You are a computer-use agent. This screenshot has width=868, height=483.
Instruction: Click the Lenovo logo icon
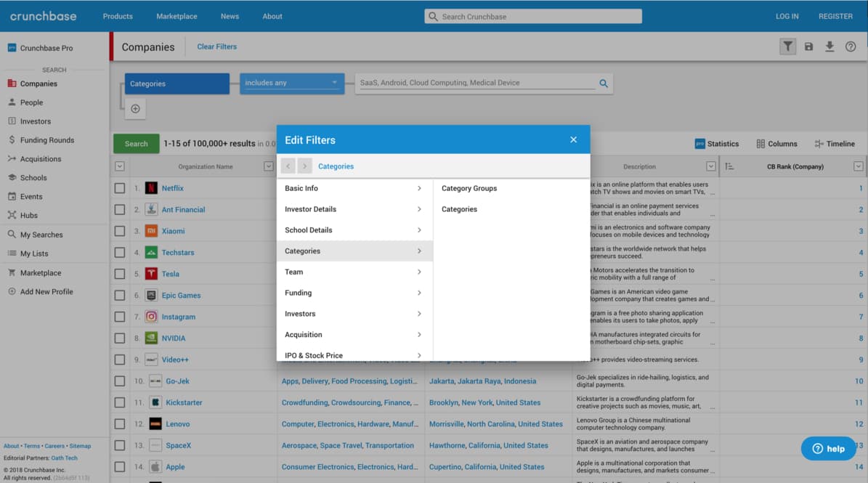[155, 423]
